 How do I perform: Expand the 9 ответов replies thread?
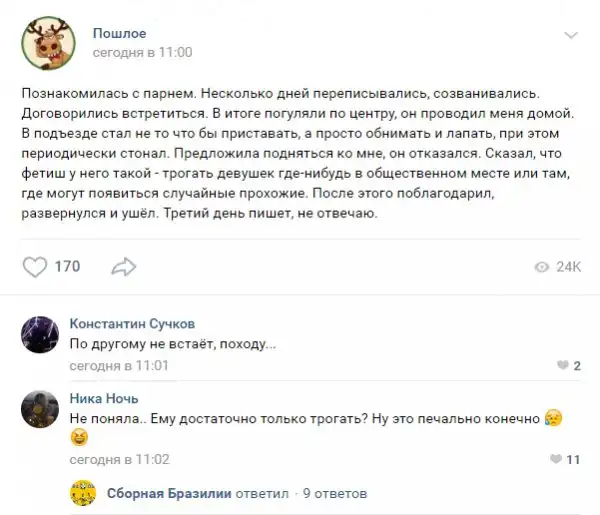point(334,493)
